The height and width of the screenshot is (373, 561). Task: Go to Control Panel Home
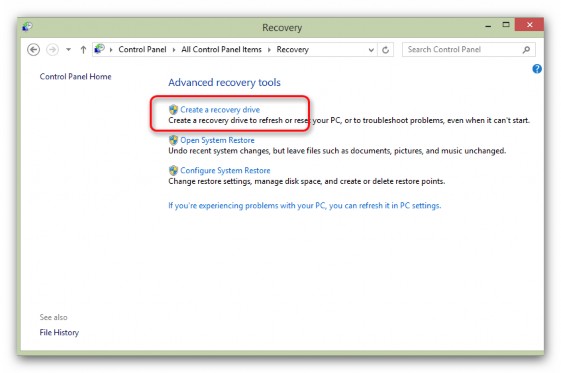click(75, 77)
